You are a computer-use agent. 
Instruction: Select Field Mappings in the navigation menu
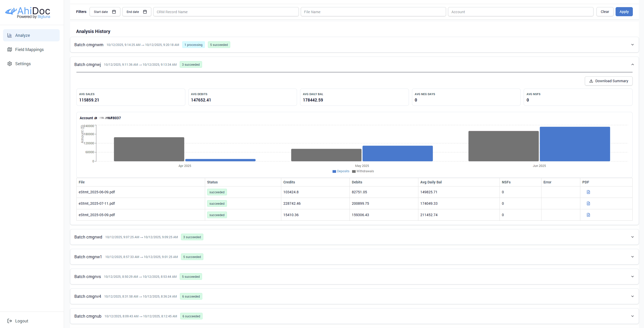coord(29,49)
